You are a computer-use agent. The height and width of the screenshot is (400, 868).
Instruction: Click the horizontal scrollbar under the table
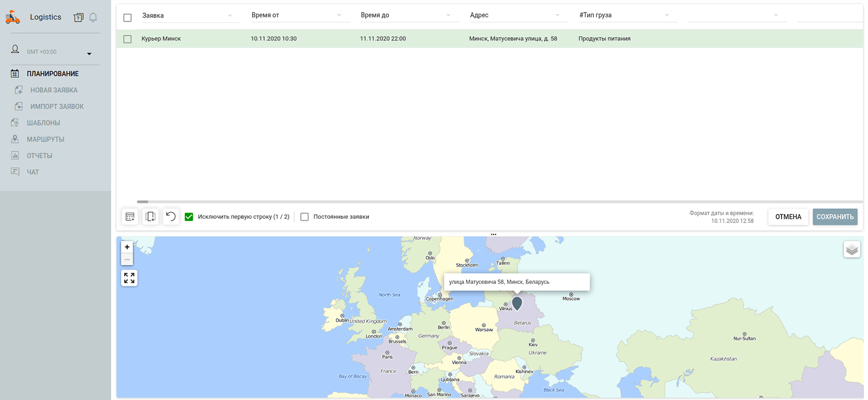[x=143, y=201]
